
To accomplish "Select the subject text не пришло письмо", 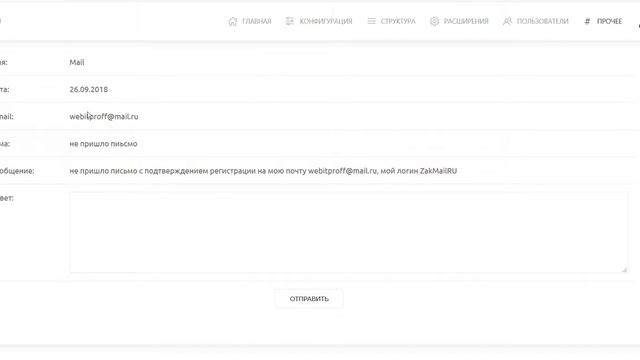I will [x=103, y=144].
